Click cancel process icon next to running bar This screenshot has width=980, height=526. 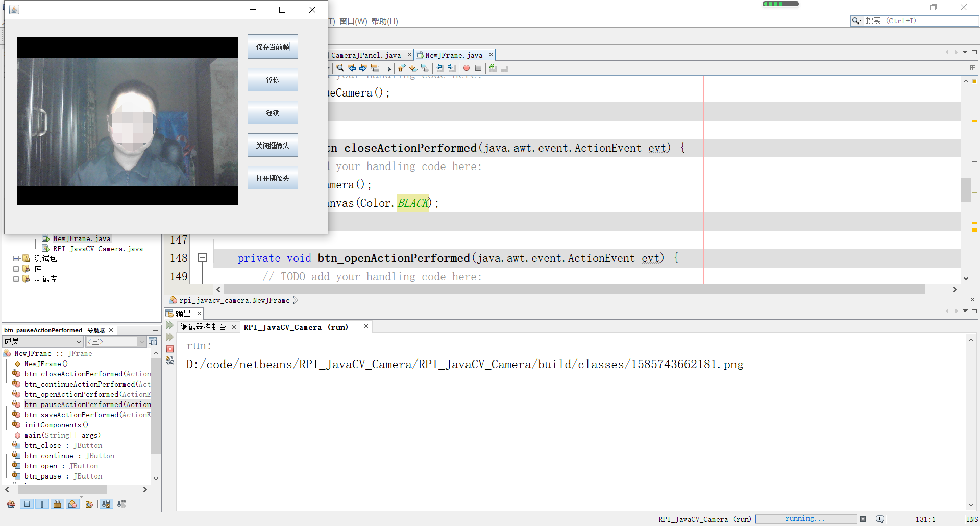[863, 519]
